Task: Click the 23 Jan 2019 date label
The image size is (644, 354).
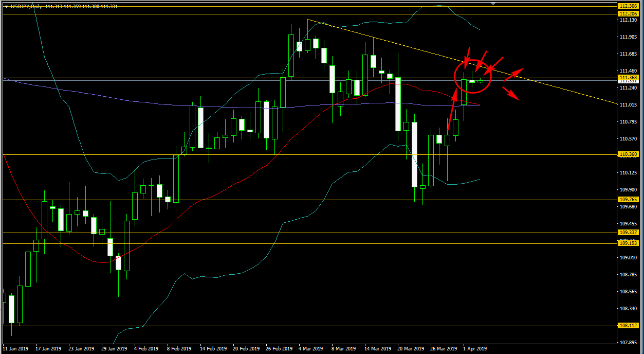Action: (x=82, y=349)
